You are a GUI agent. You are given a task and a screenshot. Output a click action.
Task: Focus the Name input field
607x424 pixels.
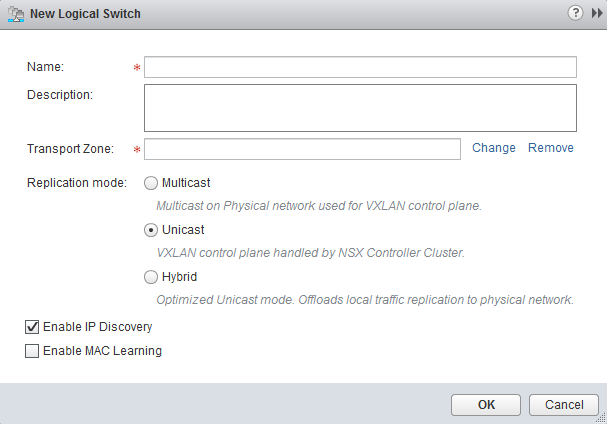[x=361, y=67]
